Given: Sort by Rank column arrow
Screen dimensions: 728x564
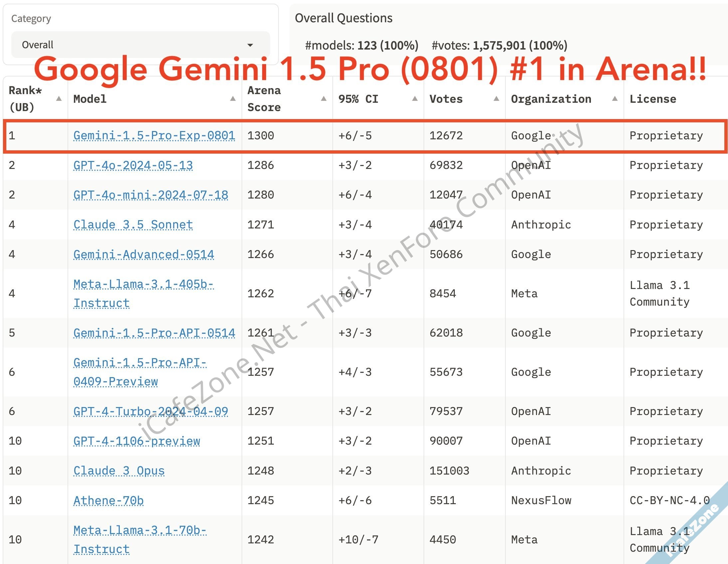Looking at the screenshot, I should [59, 99].
